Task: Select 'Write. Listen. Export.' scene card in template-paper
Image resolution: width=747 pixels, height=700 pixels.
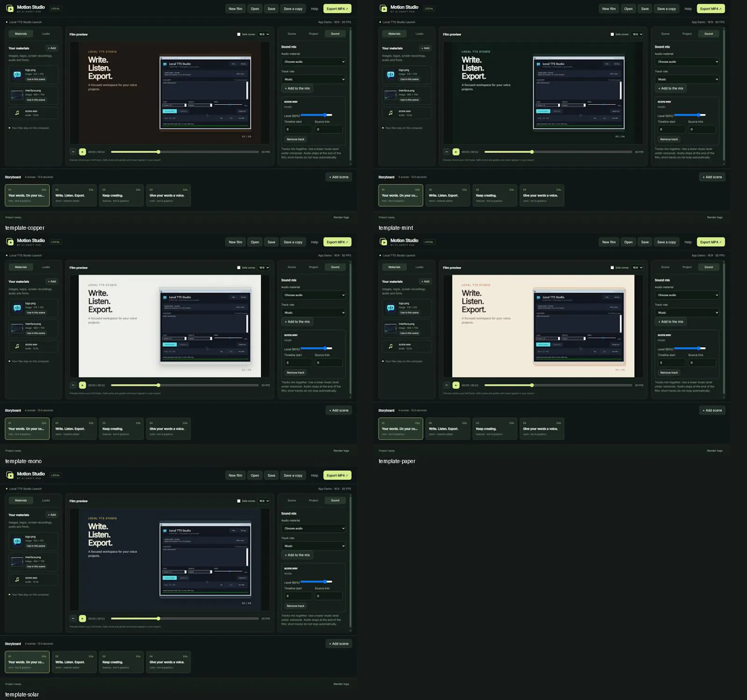Action: pos(448,428)
